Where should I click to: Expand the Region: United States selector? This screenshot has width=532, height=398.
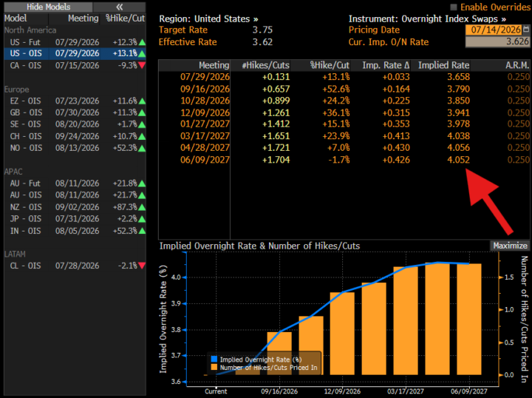coord(208,18)
